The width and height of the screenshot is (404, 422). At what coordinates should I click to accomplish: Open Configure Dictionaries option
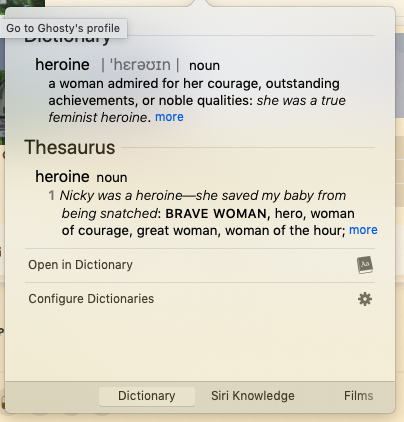tap(200, 299)
